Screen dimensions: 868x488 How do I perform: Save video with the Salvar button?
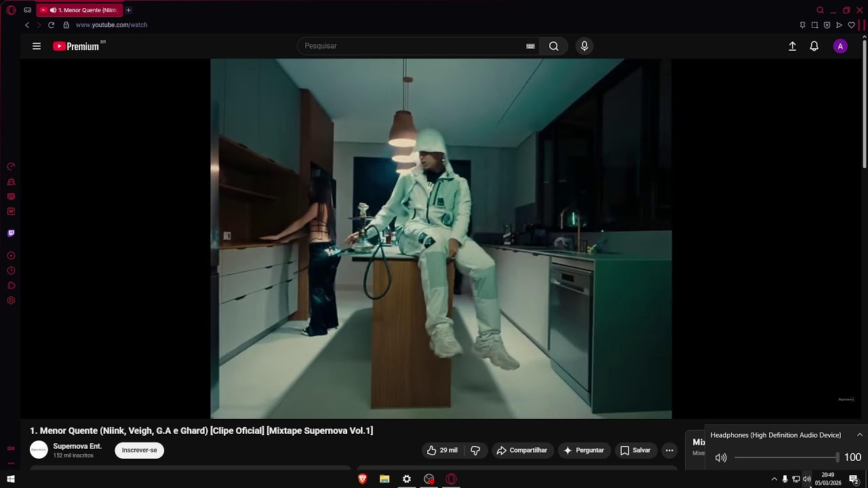pyautogui.click(x=635, y=450)
